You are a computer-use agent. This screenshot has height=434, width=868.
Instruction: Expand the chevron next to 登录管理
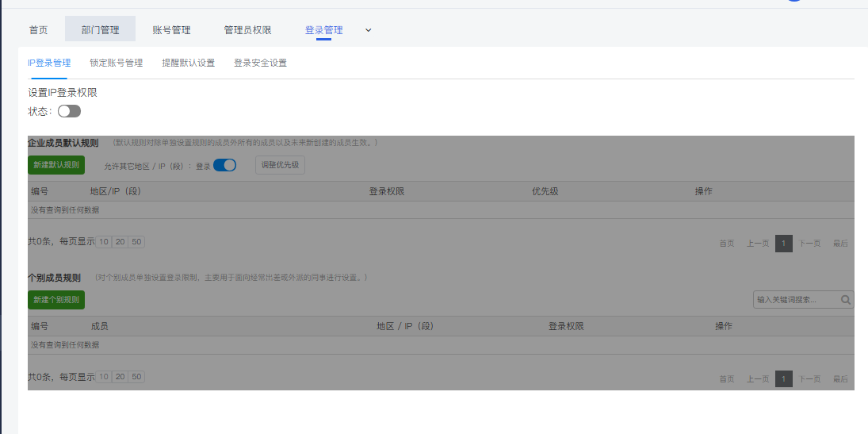(369, 30)
